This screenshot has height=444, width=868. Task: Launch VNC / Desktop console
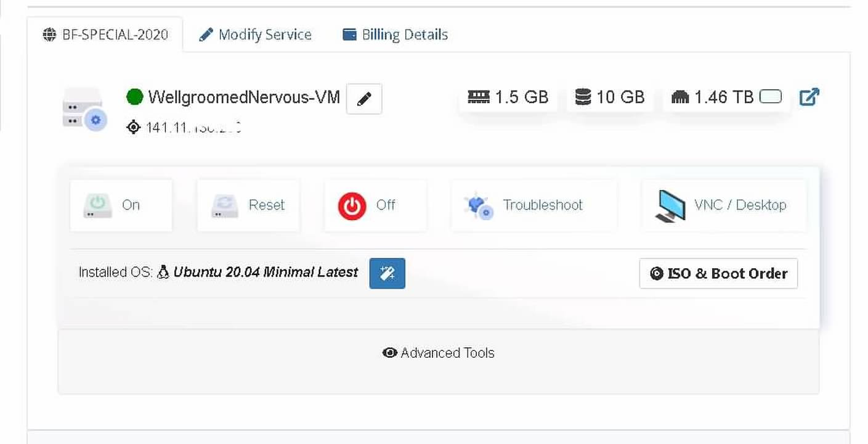pos(724,205)
